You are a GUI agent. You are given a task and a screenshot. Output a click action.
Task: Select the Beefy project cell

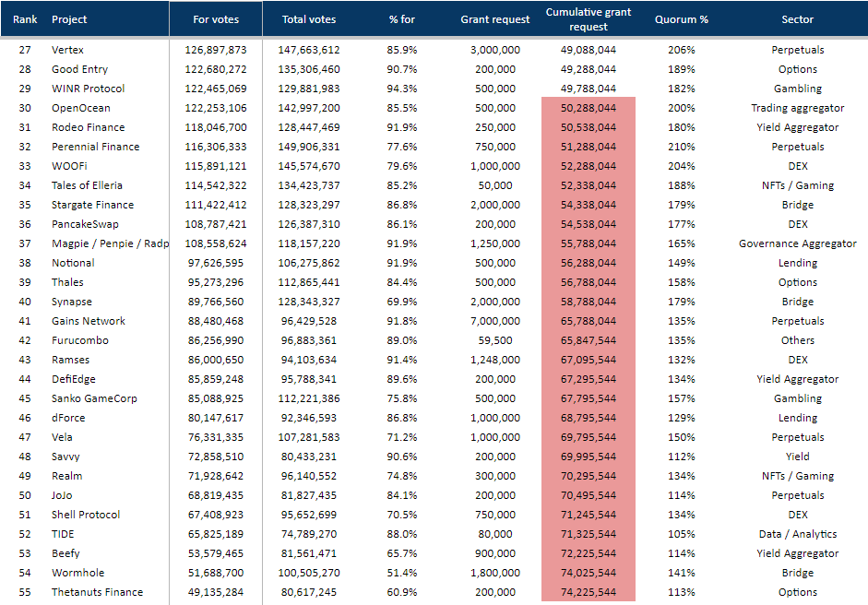pyautogui.click(x=65, y=553)
